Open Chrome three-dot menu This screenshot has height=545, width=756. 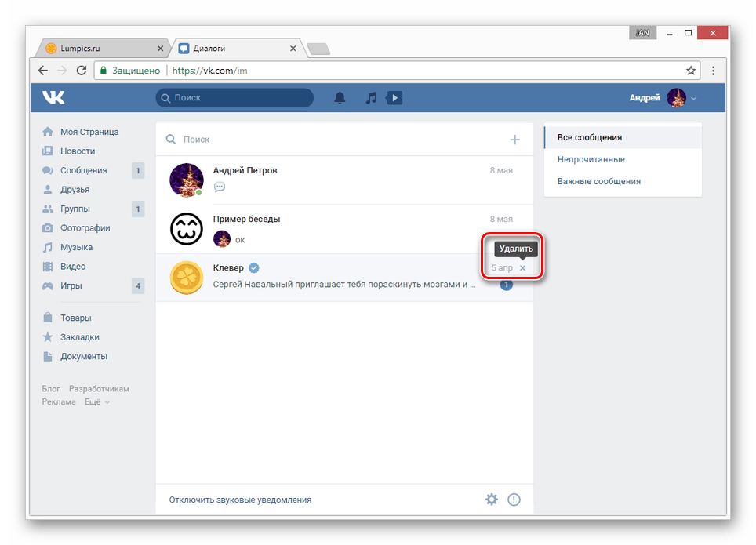point(713,71)
